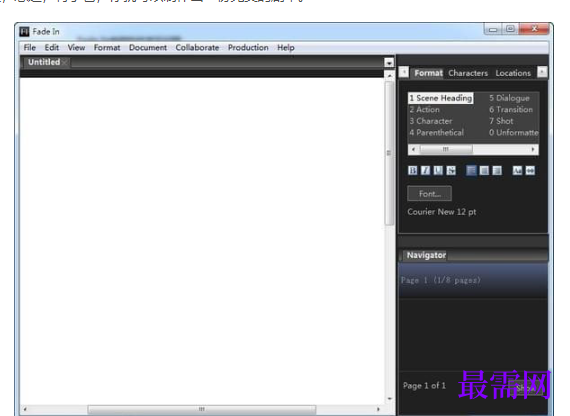Open the Edit menu
The height and width of the screenshot is (416, 570).
pos(52,48)
